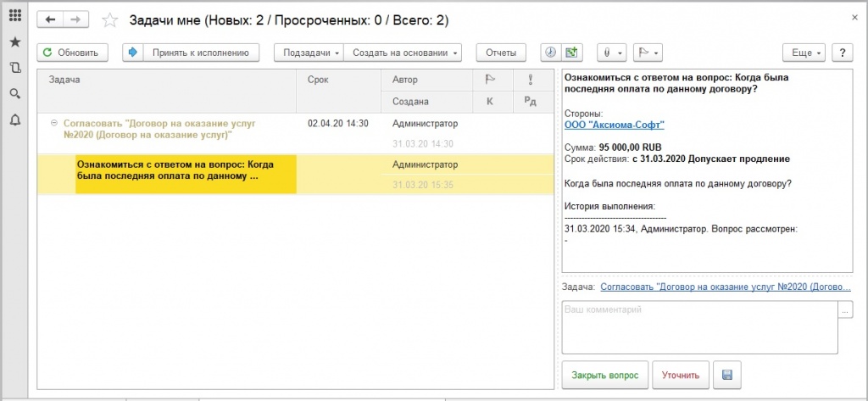Open the paperclip attachments dropdown

tap(610, 53)
